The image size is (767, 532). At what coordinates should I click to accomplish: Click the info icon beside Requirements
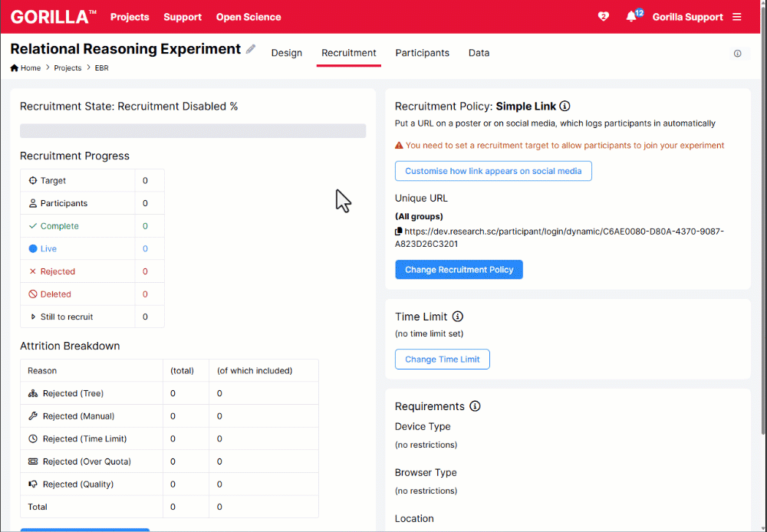tap(475, 406)
